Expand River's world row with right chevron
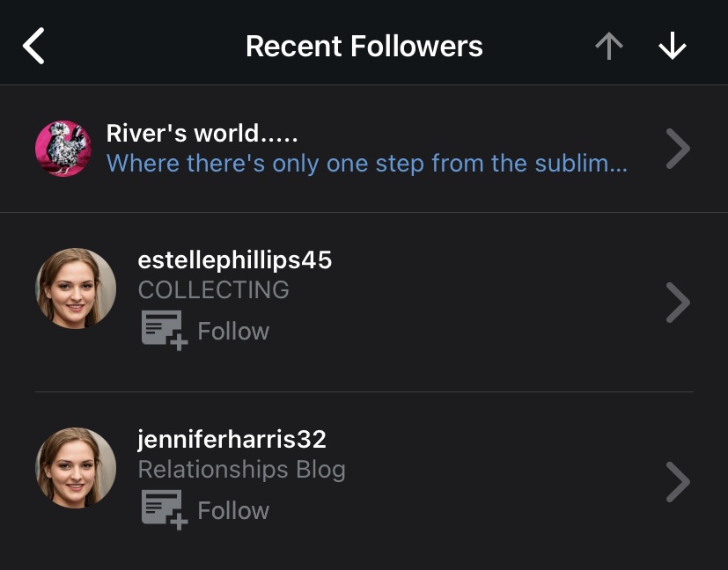Viewport: 728px width, 570px height. (x=677, y=149)
